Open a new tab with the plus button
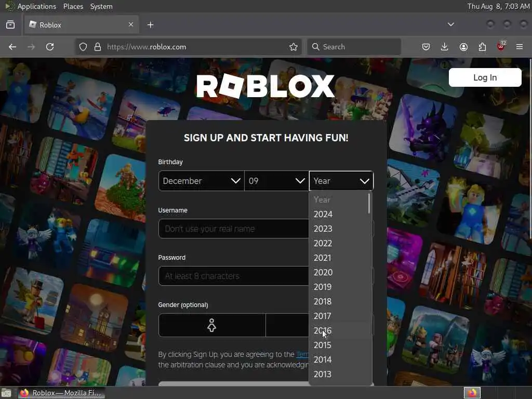The width and height of the screenshot is (532, 399). tap(150, 25)
